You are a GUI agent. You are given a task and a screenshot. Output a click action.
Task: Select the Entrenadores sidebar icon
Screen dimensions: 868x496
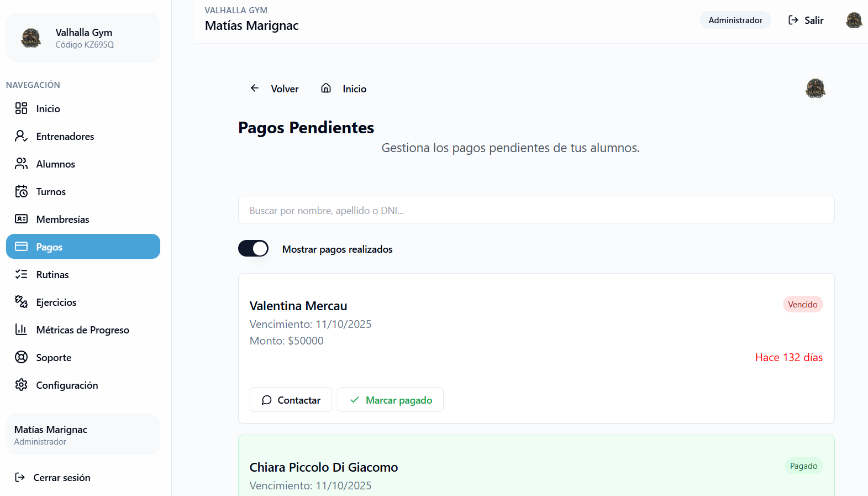(21, 136)
